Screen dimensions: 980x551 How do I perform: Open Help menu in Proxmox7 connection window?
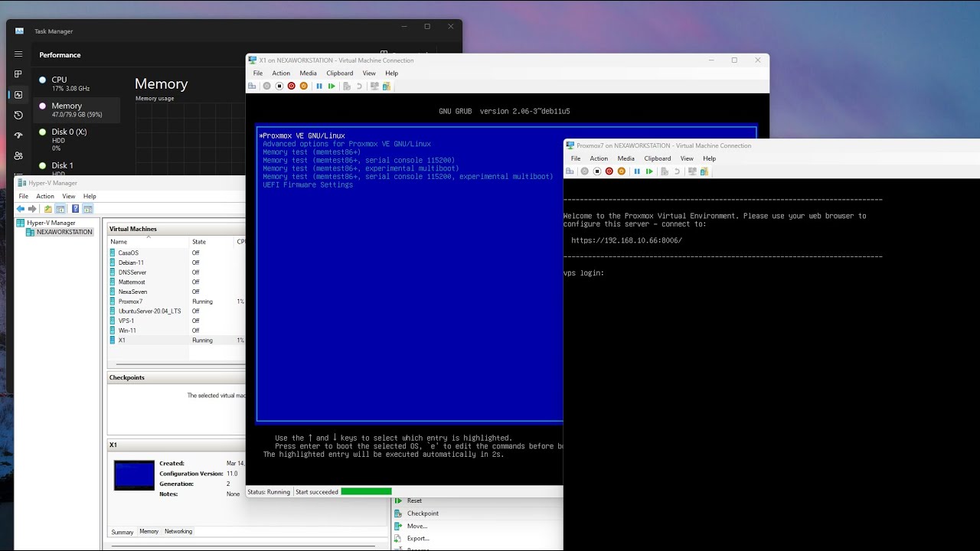point(710,158)
